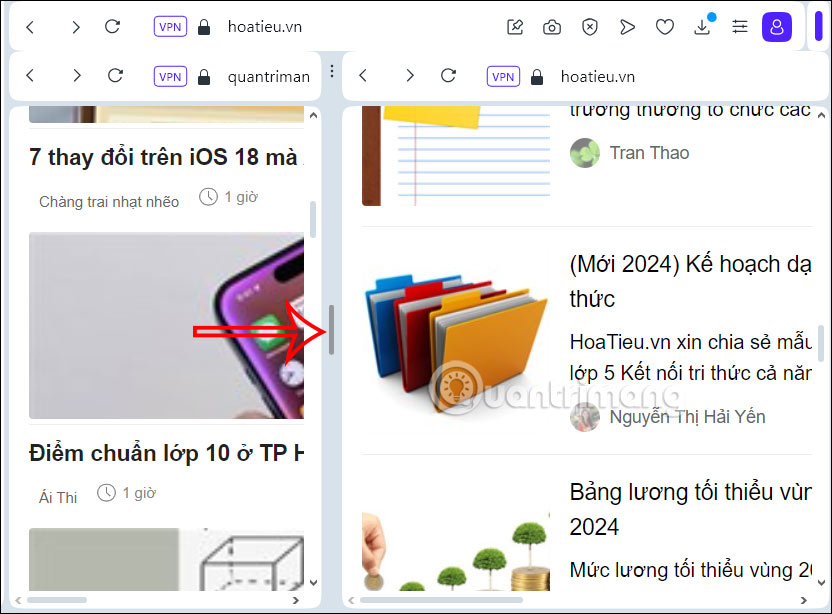Go back in main browser toolbar
This screenshot has height=614, width=832.
pos(30,27)
